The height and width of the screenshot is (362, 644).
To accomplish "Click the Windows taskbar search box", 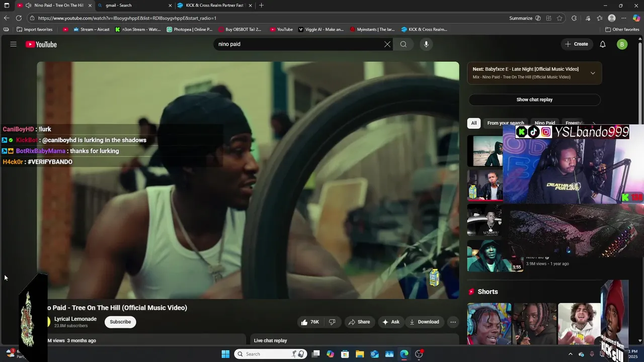I will click(x=271, y=354).
